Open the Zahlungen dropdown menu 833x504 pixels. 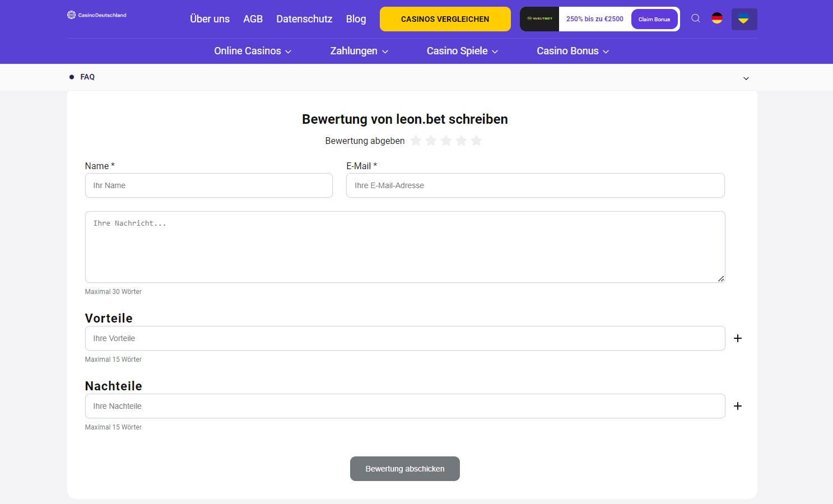[x=359, y=51]
